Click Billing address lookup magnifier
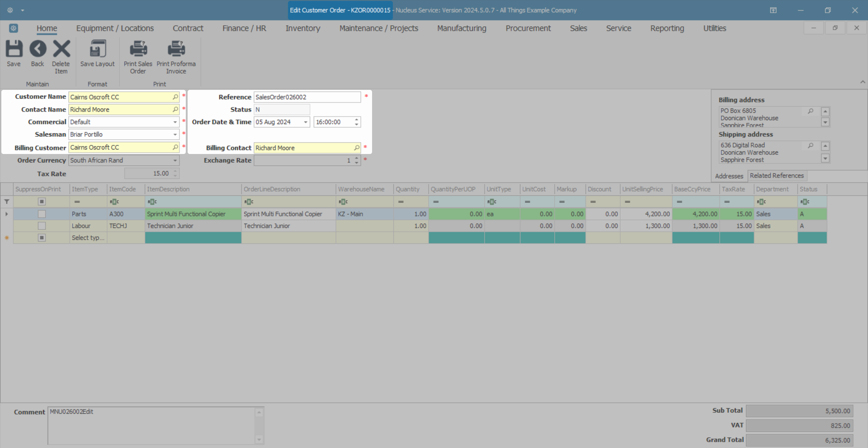 click(x=811, y=111)
